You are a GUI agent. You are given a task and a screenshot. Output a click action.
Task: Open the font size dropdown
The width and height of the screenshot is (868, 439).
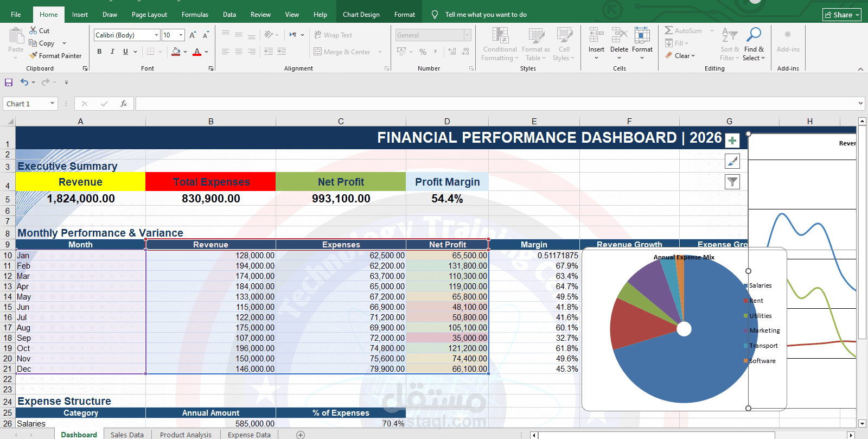tap(181, 35)
